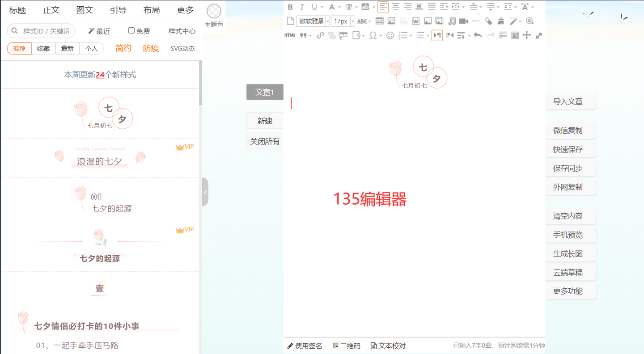Increase paragraph indent
Screen dimensions: 644x354
click(x=444, y=7)
